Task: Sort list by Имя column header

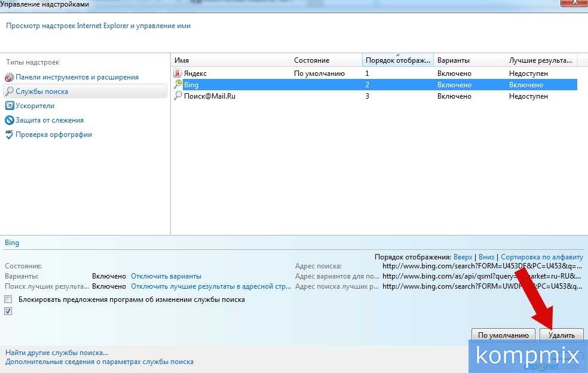Action: pyautogui.click(x=231, y=60)
